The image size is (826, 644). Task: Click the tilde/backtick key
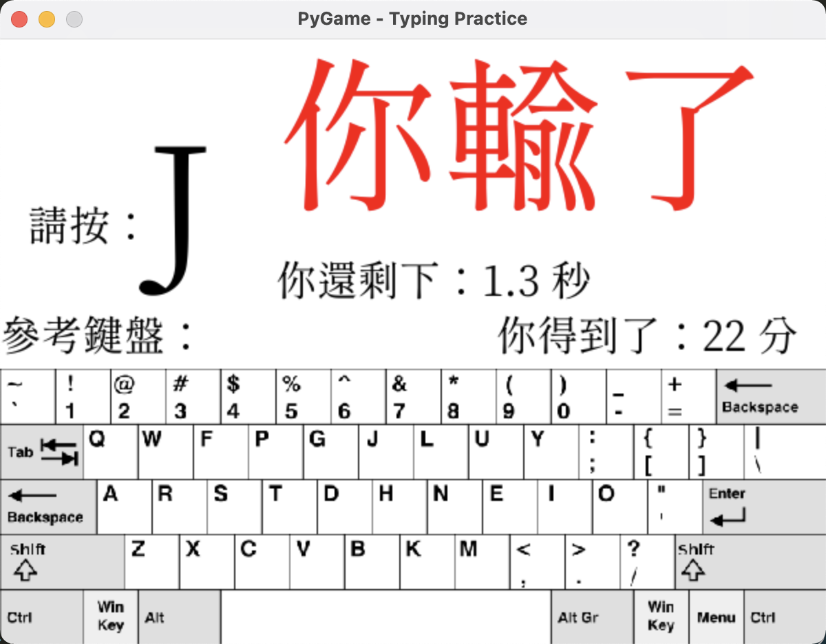tap(28, 397)
